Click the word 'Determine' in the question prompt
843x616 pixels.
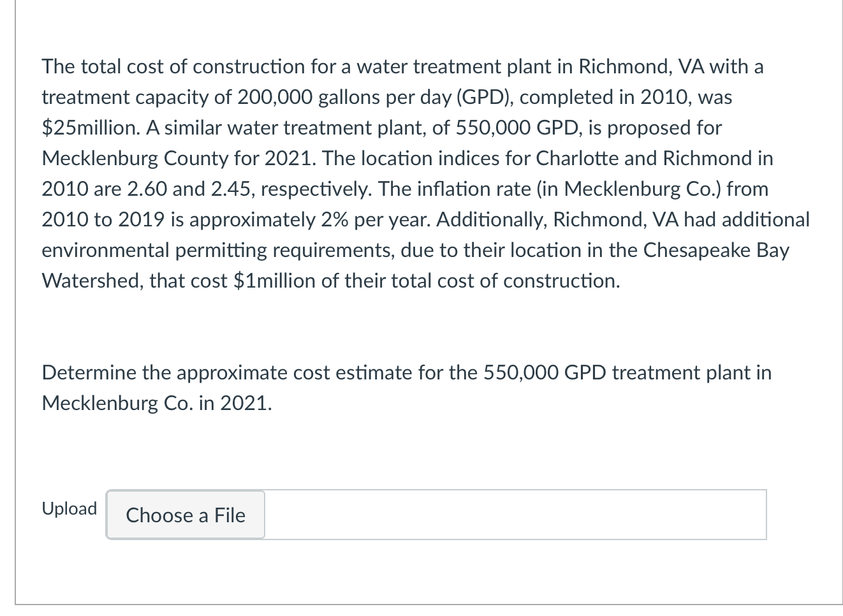[x=89, y=373]
